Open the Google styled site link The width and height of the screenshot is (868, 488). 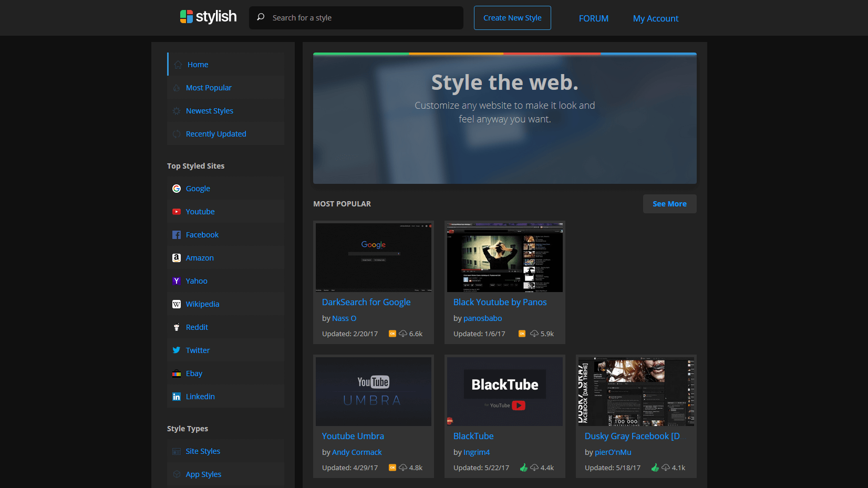point(226,188)
